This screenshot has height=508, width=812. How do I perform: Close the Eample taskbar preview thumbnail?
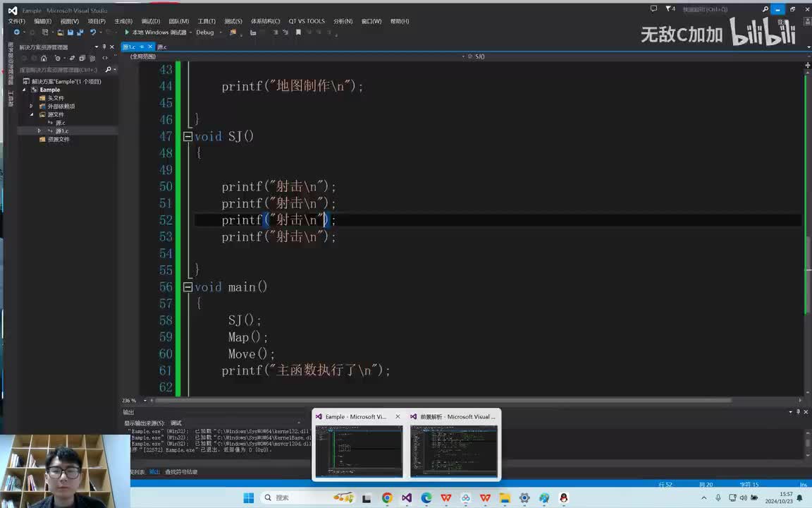(398, 416)
